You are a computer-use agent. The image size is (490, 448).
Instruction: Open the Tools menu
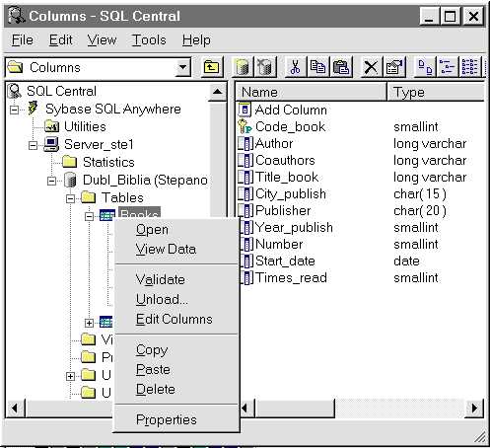click(149, 40)
